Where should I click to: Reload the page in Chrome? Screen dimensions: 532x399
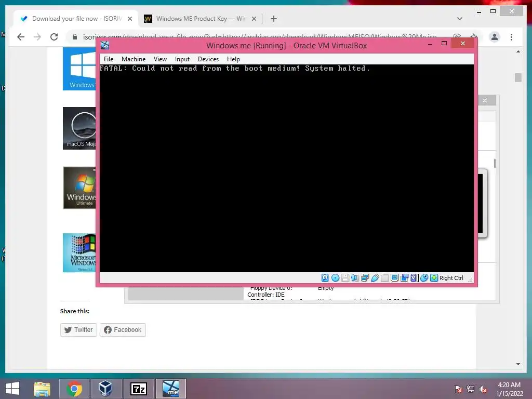tap(54, 37)
